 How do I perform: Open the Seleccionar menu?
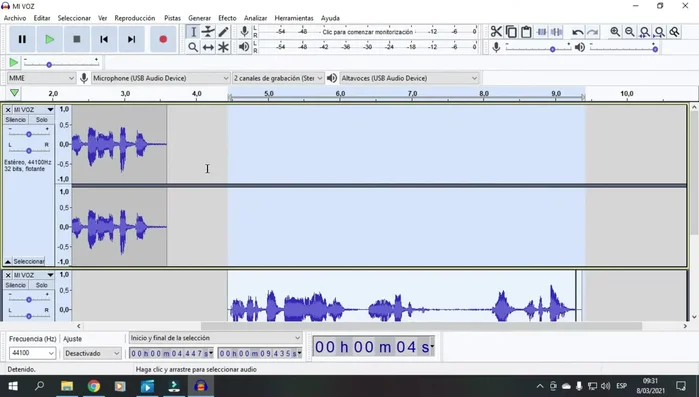pyautogui.click(x=74, y=18)
